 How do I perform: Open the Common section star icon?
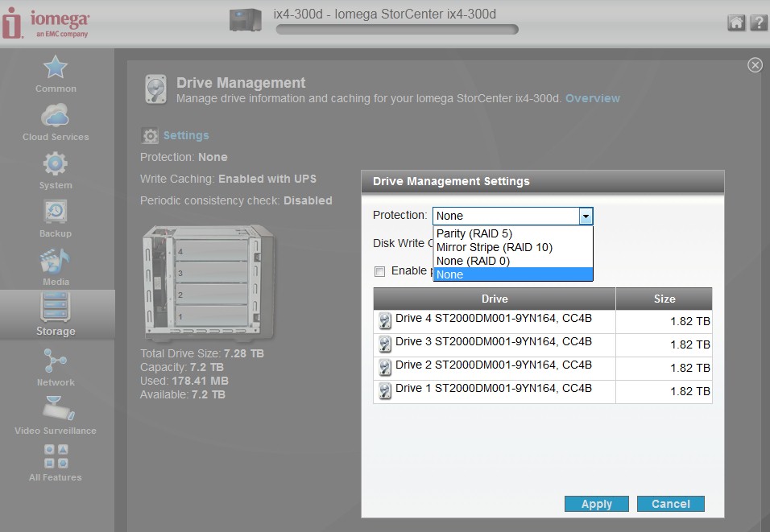(x=55, y=68)
